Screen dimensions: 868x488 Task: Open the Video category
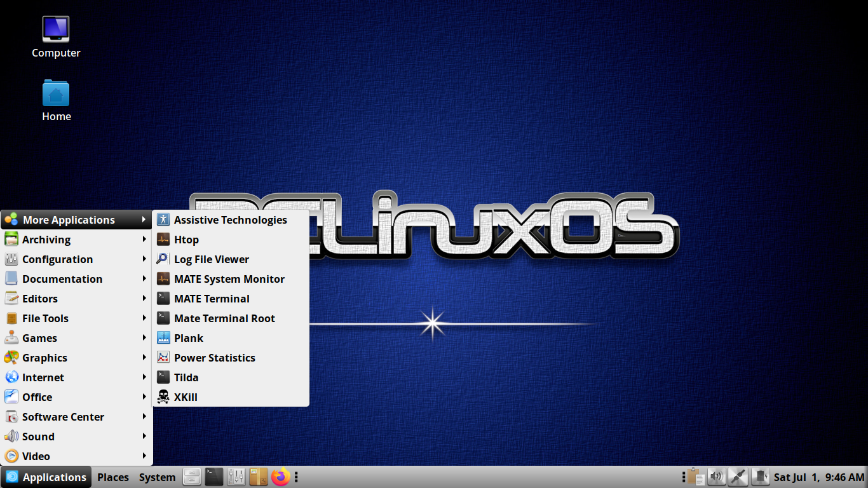(76, 456)
